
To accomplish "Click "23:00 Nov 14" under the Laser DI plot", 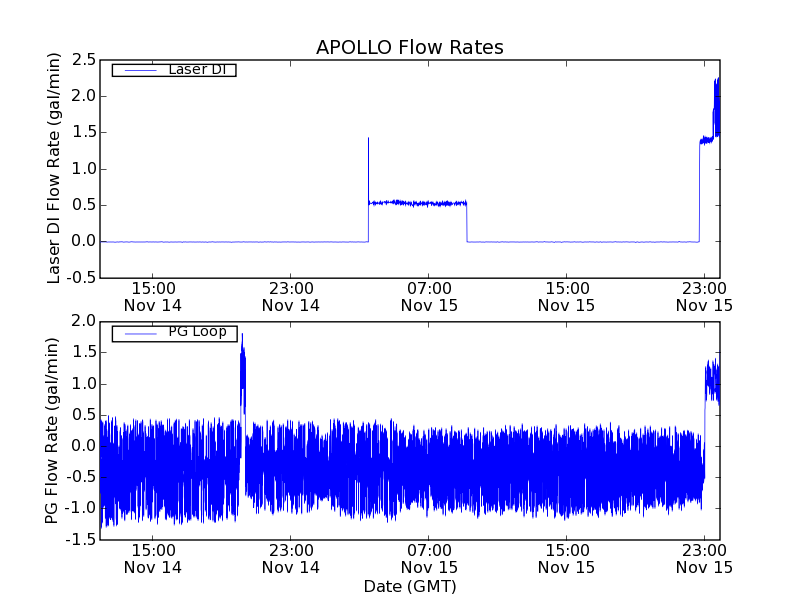I will coord(291,297).
